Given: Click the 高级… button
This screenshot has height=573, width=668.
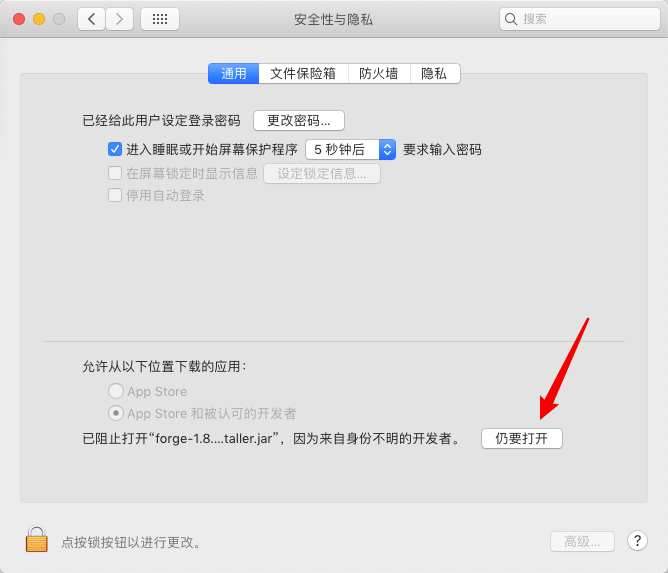Looking at the screenshot, I should (x=582, y=541).
